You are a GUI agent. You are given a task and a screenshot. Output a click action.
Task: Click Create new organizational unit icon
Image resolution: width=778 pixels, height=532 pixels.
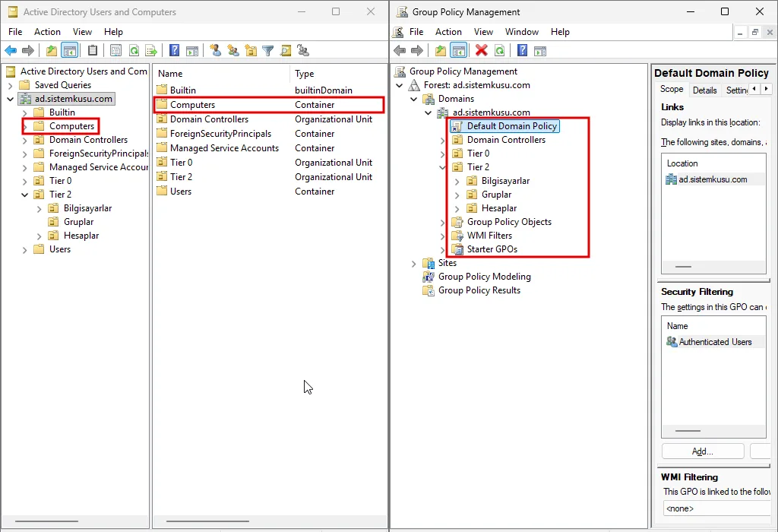tap(251, 50)
